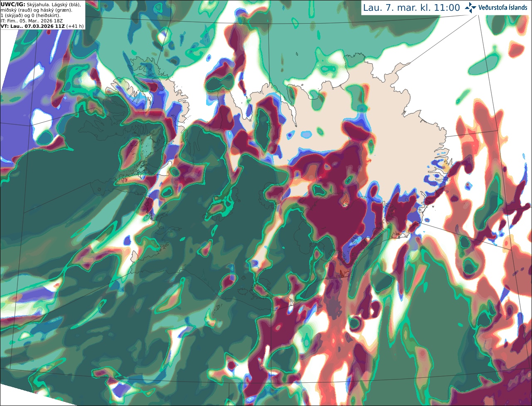Click the 'Veðurstofa Íslands' text
The image size is (532, 406).
pyautogui.click(x=503, y=7)
